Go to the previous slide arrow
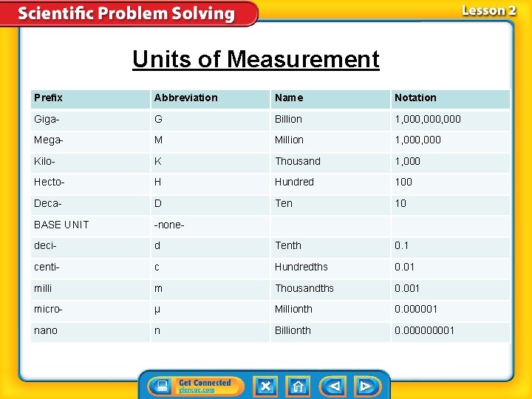 pyautogui.click(x=333, y=386)
